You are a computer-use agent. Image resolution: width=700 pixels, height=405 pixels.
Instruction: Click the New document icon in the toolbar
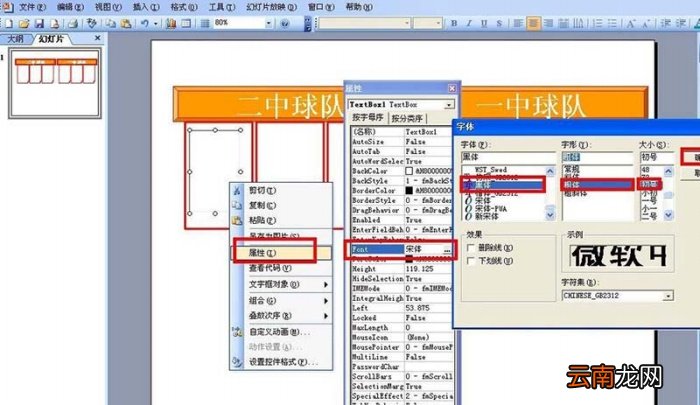coord(9,23)
